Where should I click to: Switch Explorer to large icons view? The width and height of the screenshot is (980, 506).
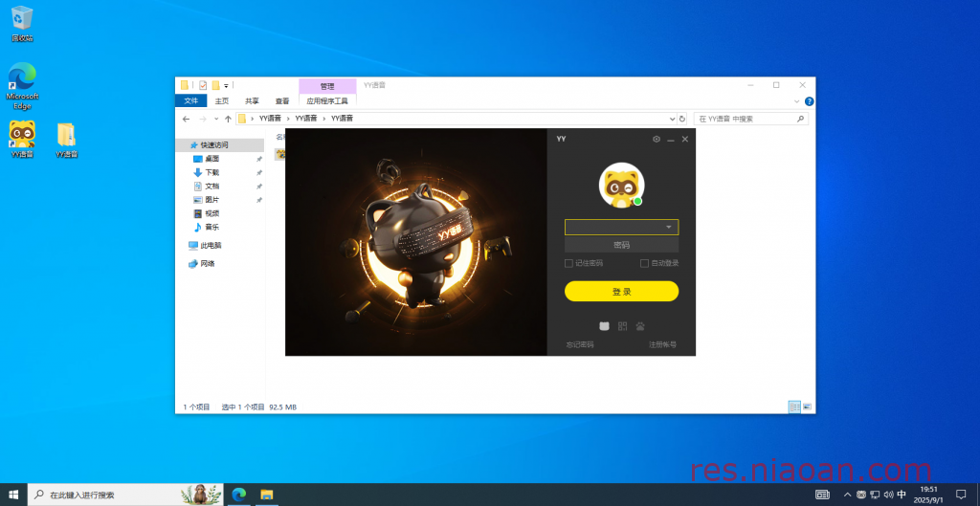(807, 407)
